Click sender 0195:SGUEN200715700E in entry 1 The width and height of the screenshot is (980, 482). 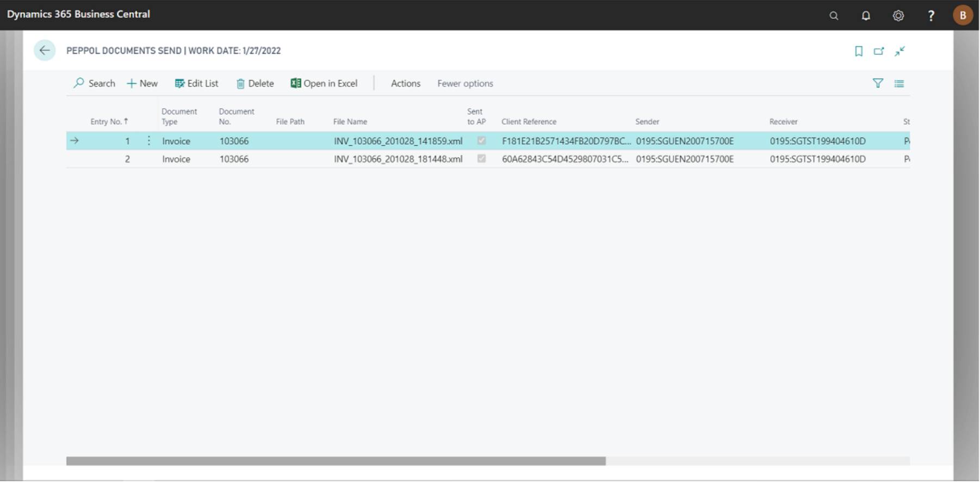[x=685, y=141]
